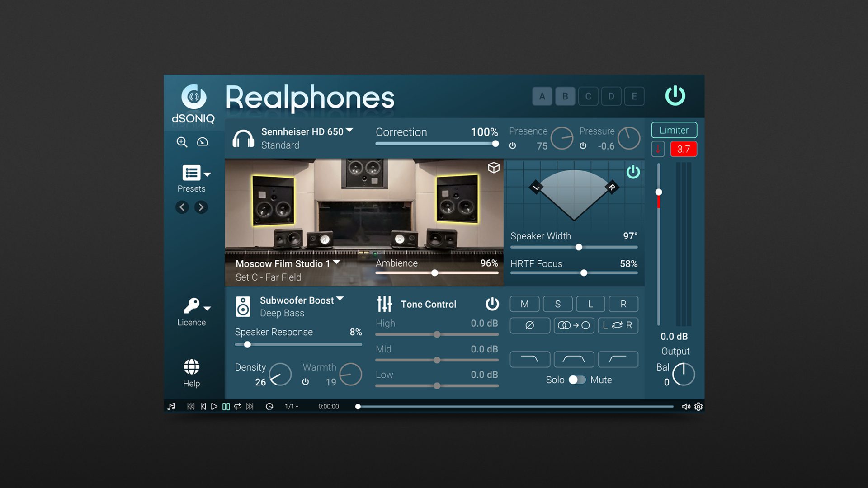Toggle Tone Control power button

coord(492,304)
